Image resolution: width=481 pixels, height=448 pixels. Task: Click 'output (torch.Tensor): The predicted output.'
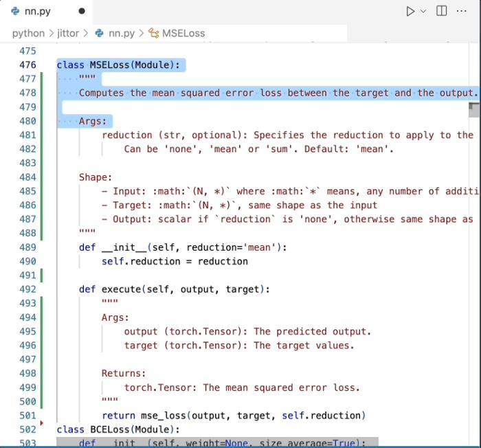coord(247,331)
